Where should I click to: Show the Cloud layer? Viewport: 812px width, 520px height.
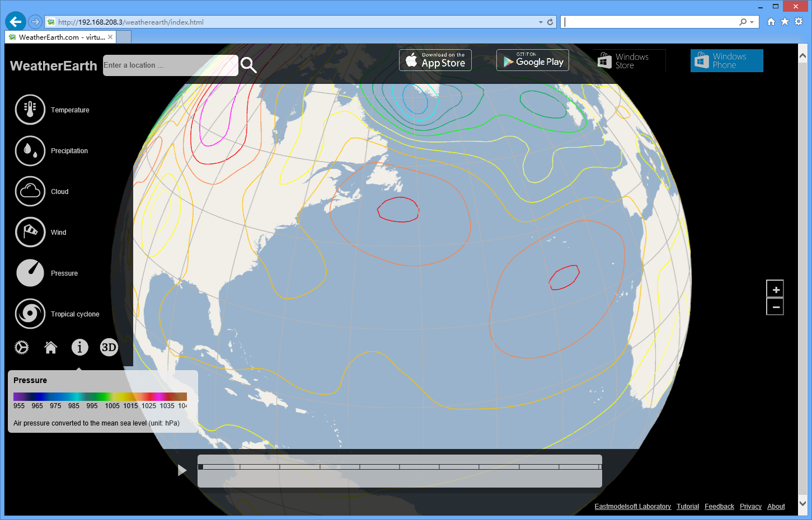point(30,191)
